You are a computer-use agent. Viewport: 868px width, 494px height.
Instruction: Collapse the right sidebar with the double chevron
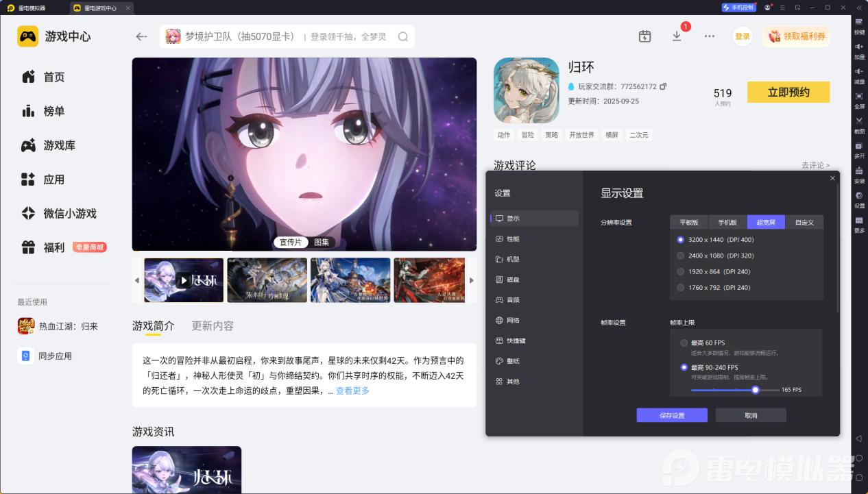[x=858, y=8]
